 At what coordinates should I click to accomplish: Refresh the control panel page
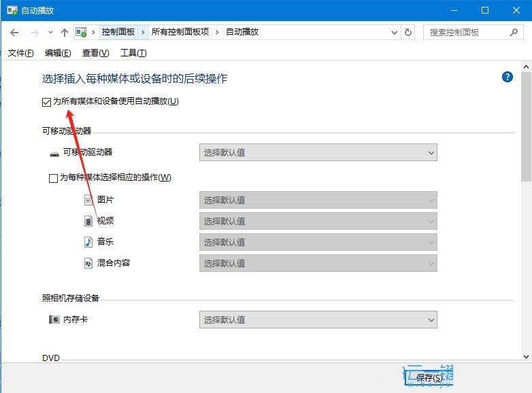coord(408,33)
